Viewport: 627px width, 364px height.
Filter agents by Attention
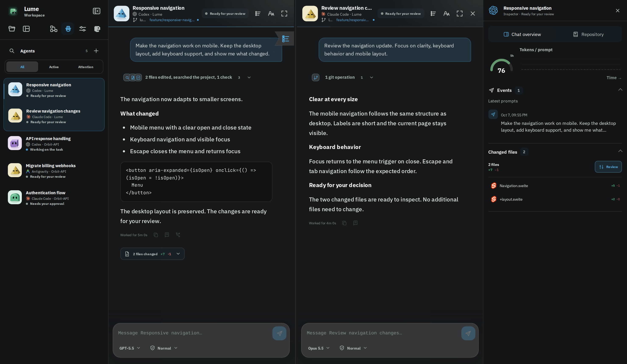pos(86,67)
